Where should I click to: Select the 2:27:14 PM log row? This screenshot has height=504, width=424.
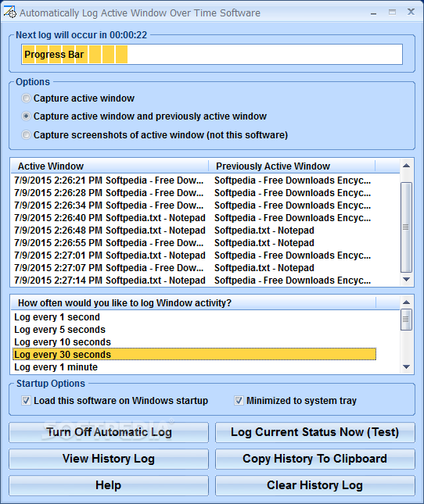[x=193, y=281]
